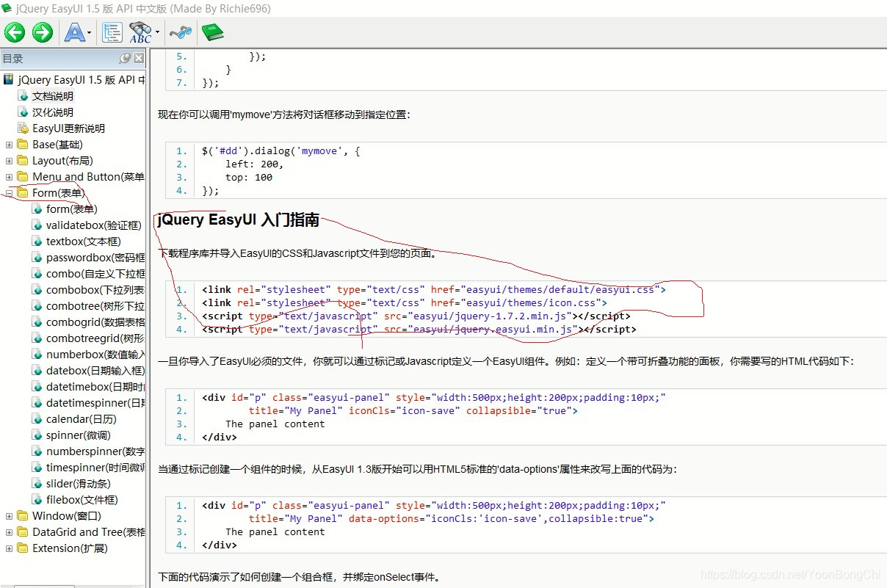This screenshot has height=588, width=887.
Task: Open the numberbox page
Action: click(95, 355)
